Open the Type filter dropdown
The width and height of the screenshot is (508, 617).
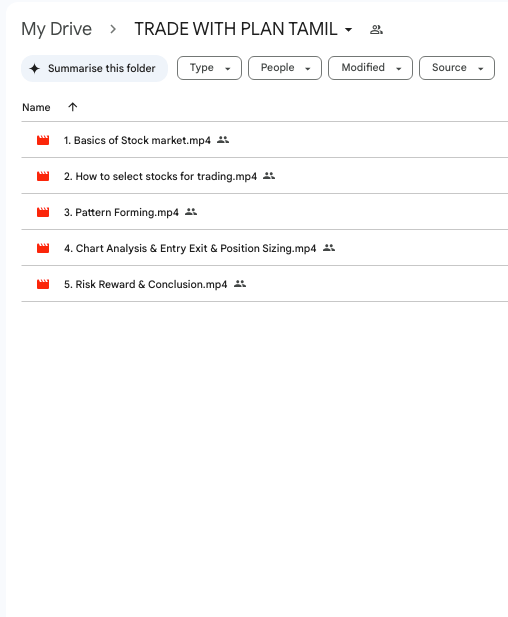click(209, 68)
